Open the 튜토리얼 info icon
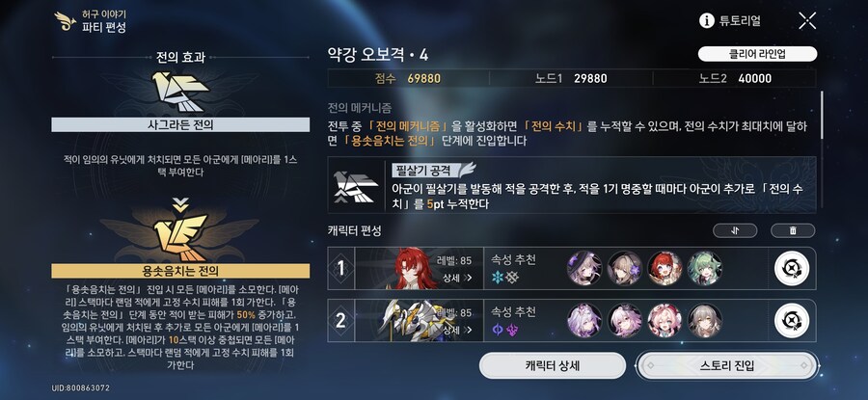 [706, 21]
